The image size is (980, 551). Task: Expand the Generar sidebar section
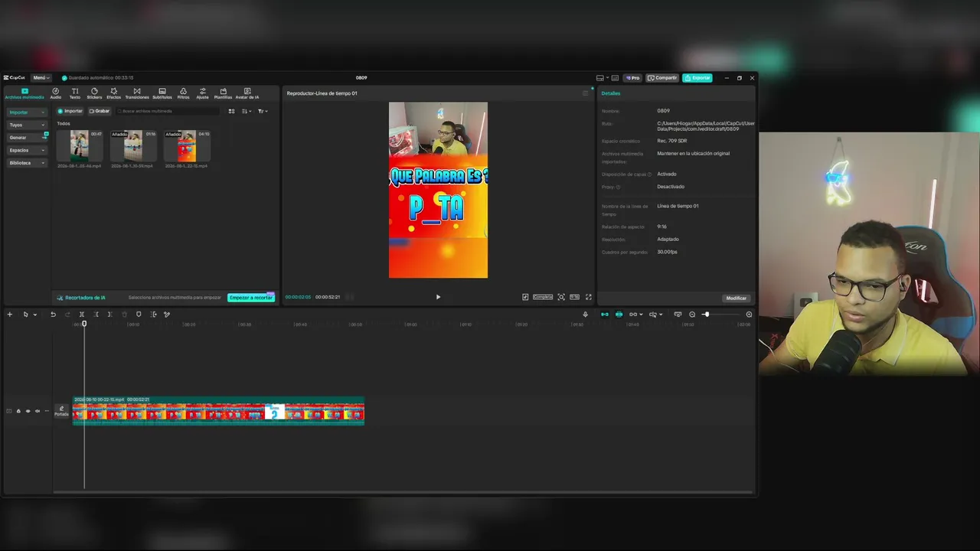coord(27,138)
